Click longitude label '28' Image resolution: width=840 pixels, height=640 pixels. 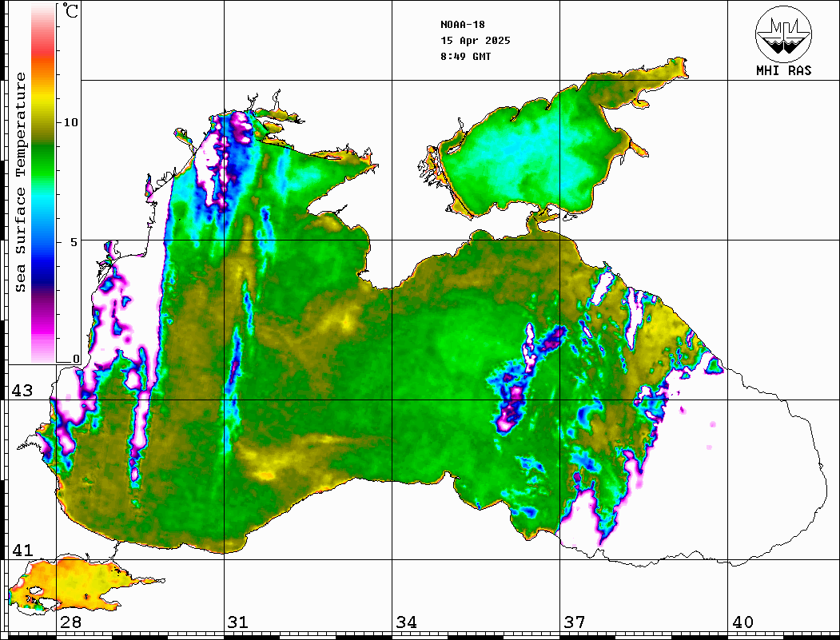pyautogui.click(x=70, y=622)
